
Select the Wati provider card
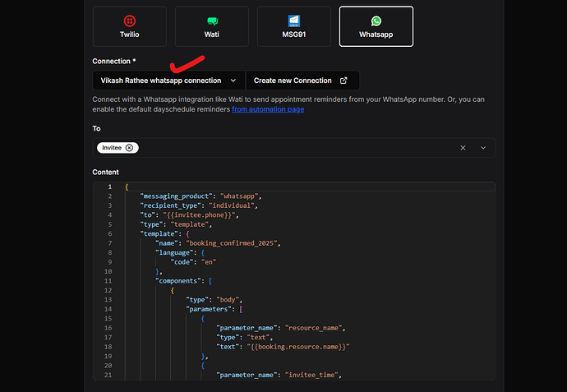click(211, 26)
